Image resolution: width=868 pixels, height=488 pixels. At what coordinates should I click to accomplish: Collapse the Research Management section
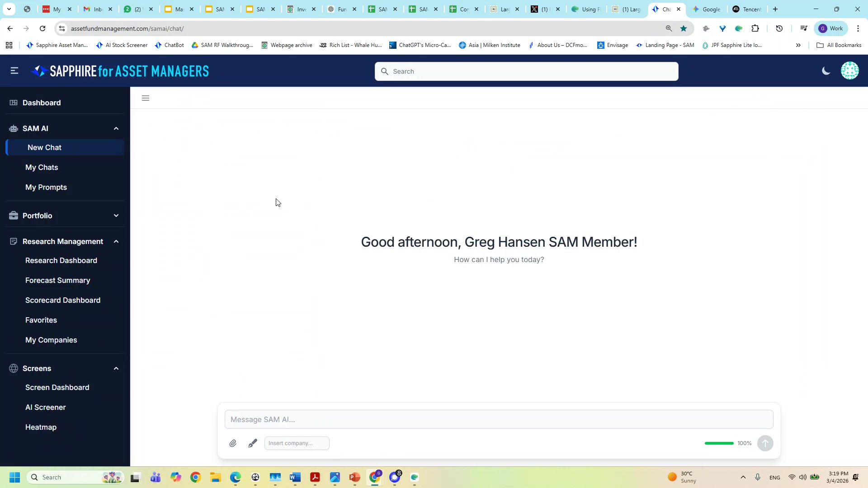point(116,242)
